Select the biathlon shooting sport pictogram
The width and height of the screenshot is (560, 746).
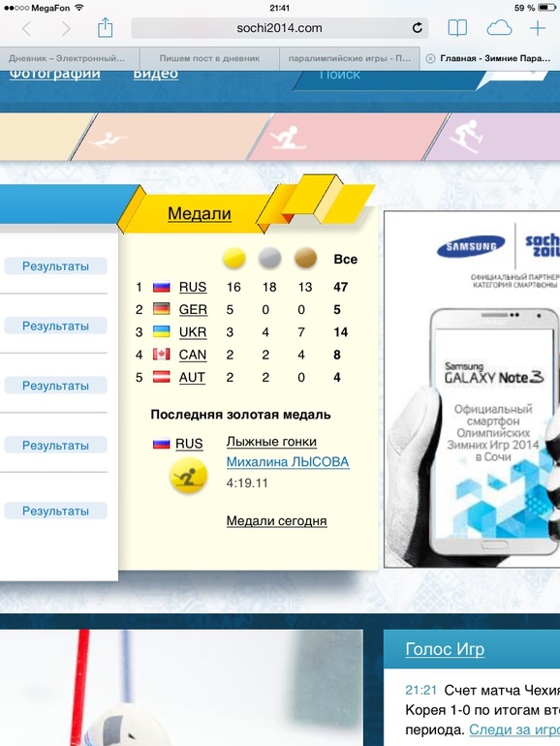pyautogui.click(x=109, y=140)
